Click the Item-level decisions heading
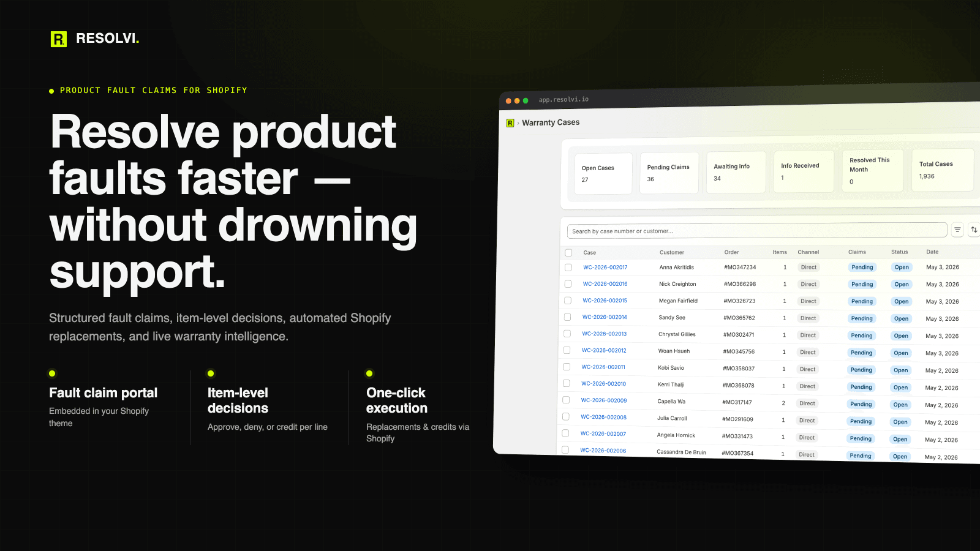Screen dimensions: 980x551 pos(238,400)
